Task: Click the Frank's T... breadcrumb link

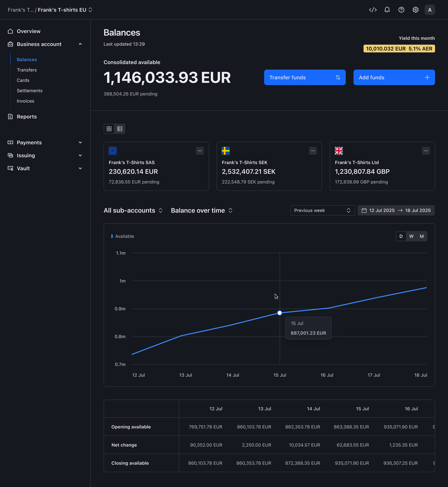Action: click(x=21, y=10)
